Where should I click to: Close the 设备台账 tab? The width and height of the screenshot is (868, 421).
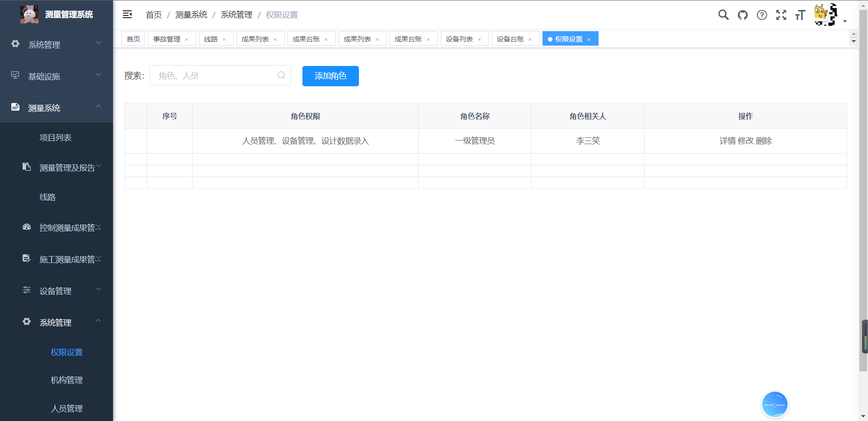click(x=530, y=40)
